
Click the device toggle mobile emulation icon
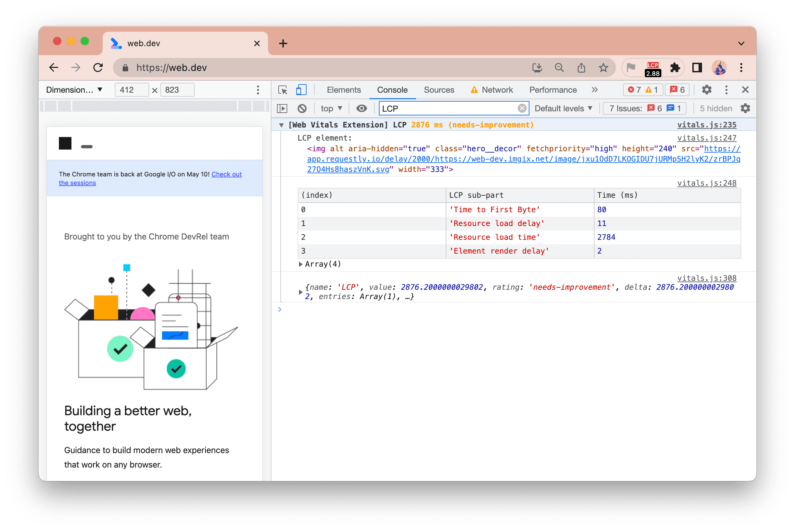pyautogui.click(x=301, y=90)
